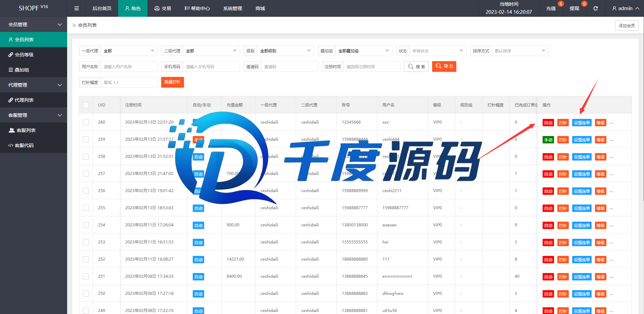Collapse the 会员管理 sidebar group
Screen dimensions: 644x314
pos(34,25)
